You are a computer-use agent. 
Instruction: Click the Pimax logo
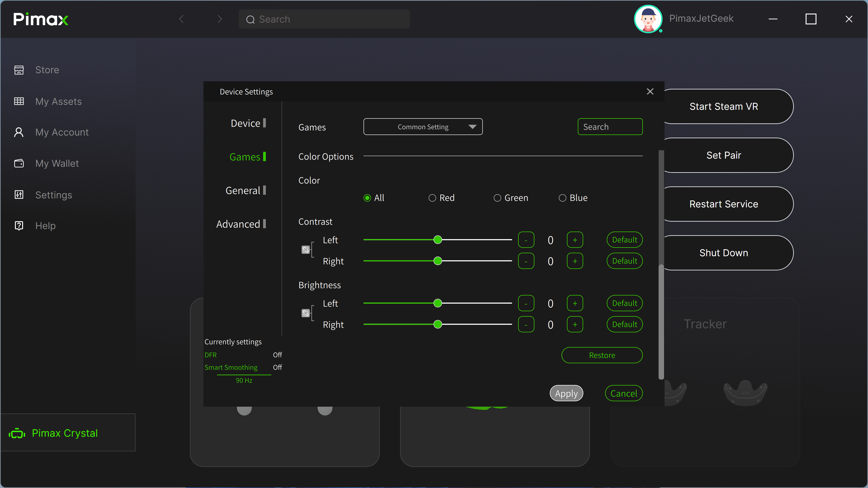(41, 19)
